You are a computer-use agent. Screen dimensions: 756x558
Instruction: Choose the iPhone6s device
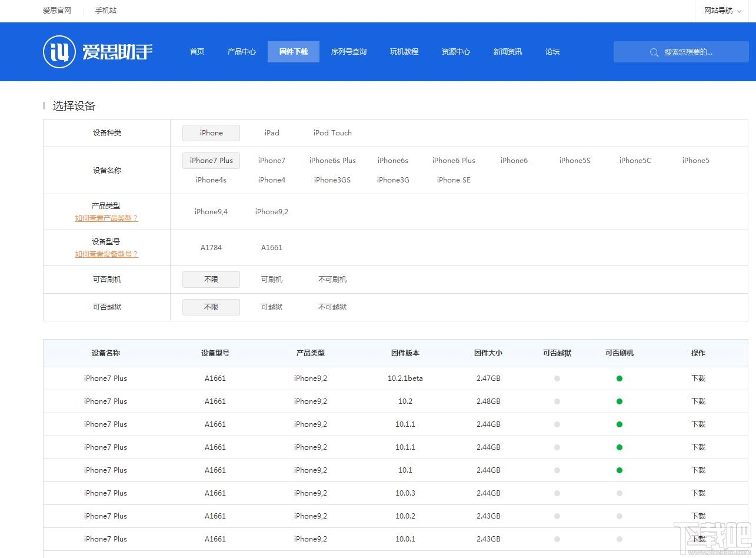click(393, 161)
